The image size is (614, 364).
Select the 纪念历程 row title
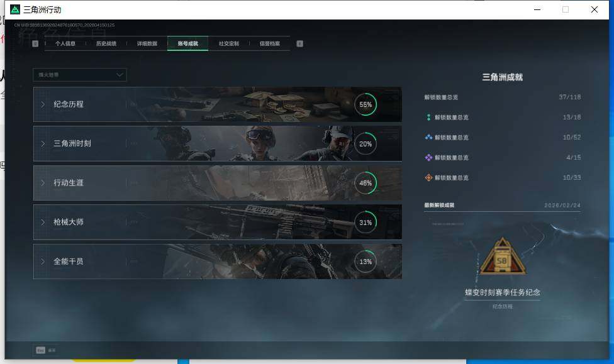coord(69,104)
